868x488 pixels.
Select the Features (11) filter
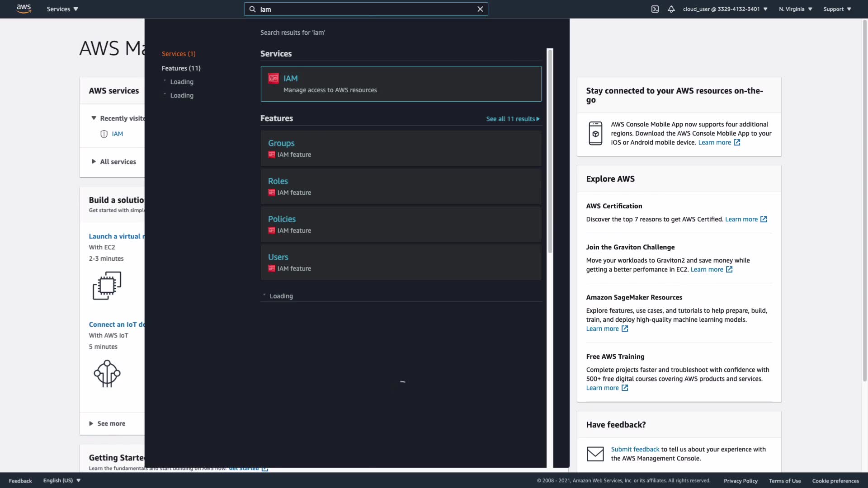(x=181, y=68)
